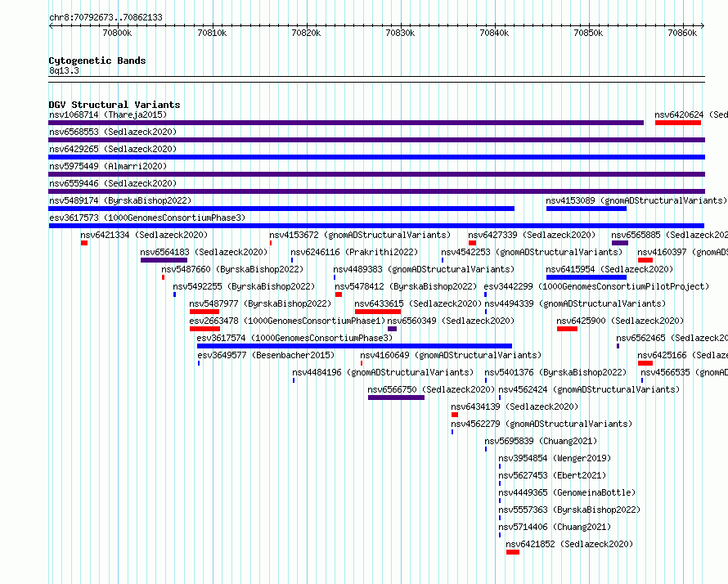Select the purple bar under nsv6566750
This screenshot has height=584, width=728.
point(396,398)
